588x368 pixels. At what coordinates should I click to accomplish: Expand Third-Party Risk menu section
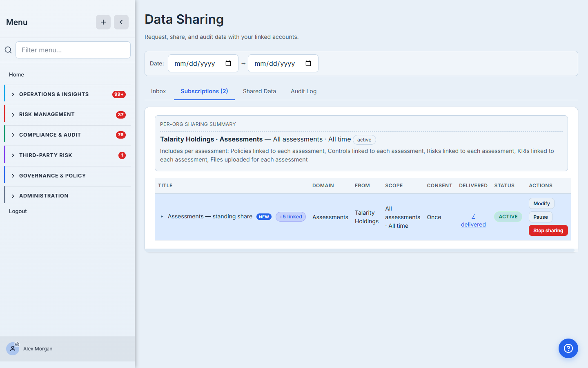[67, 155]
